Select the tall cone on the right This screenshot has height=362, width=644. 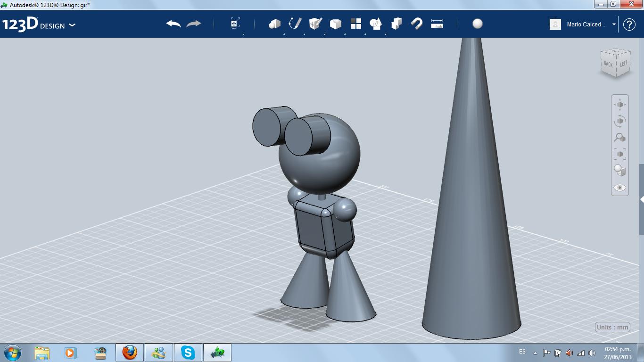pos(471,189)
